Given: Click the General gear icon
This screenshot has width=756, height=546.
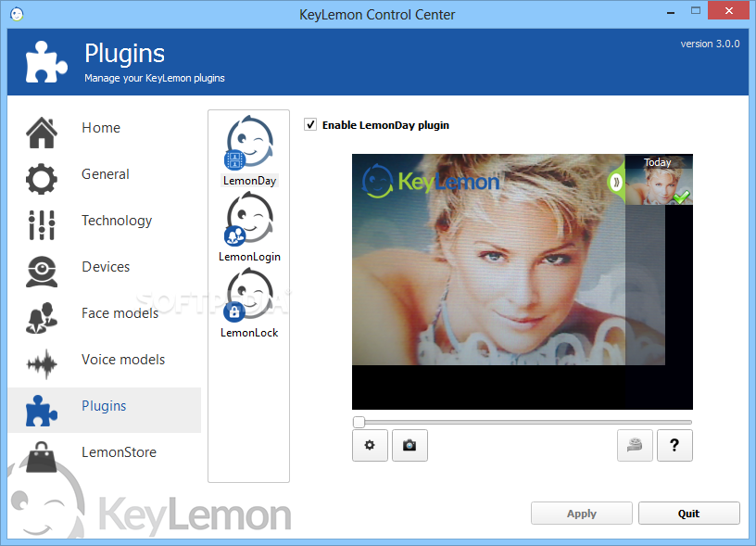Looking at the screenshot, I should click(x=42, y=179).
